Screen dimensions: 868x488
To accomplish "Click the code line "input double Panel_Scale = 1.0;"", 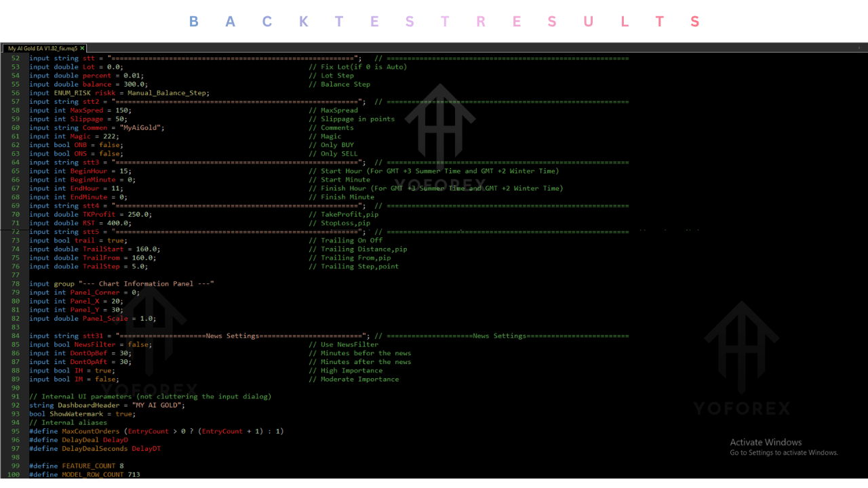I will click(x=93, y=319).
